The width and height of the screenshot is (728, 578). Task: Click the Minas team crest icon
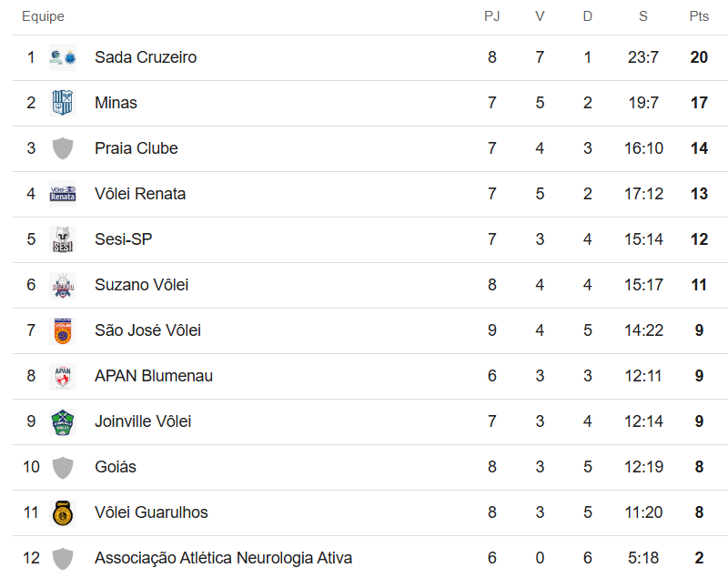coord(63,103)
